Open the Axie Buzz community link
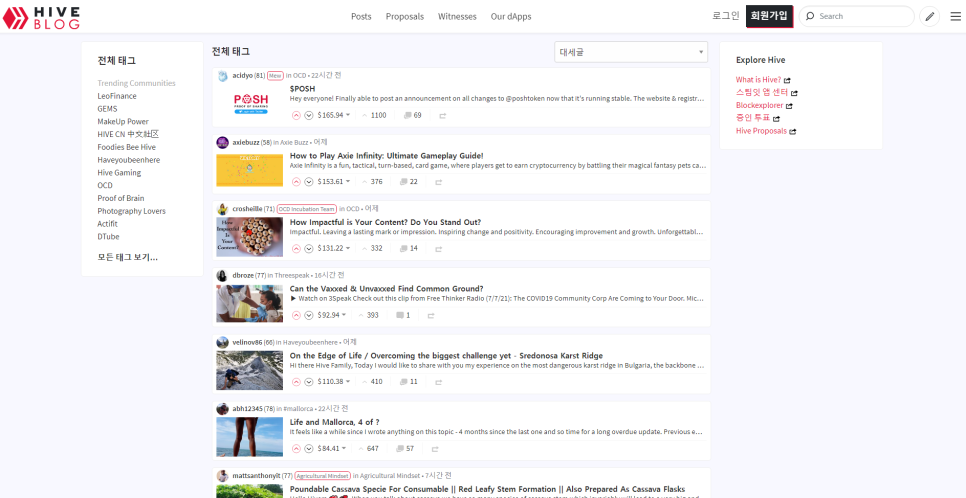 [294, 142]
